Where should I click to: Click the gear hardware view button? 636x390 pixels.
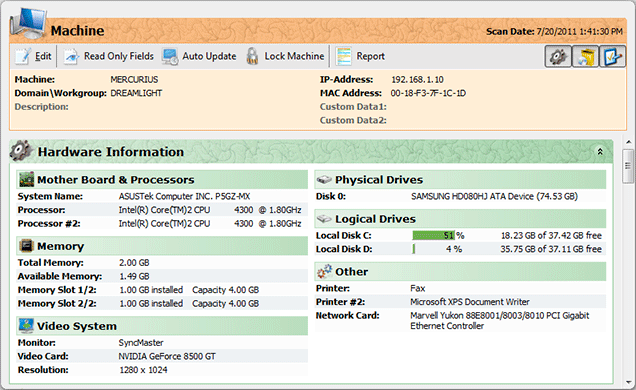pyautogui.click(x=558, y=56)
